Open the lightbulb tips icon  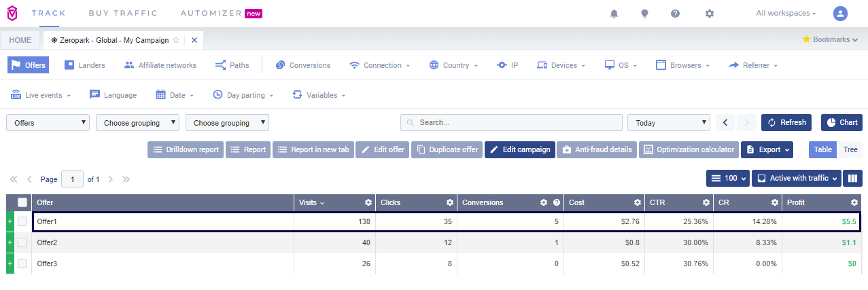click(644, 14)
